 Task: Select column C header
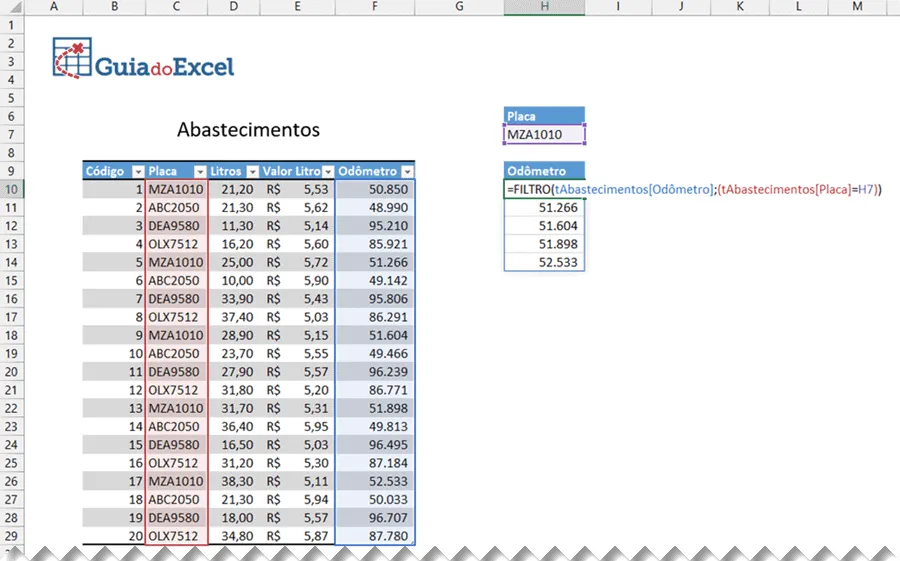pos(176,6)
